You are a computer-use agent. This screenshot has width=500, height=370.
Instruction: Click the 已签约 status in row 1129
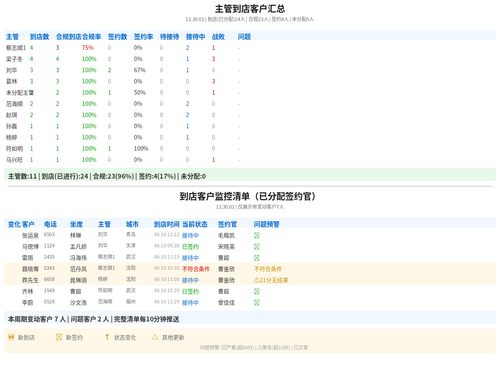pos(190,247)
